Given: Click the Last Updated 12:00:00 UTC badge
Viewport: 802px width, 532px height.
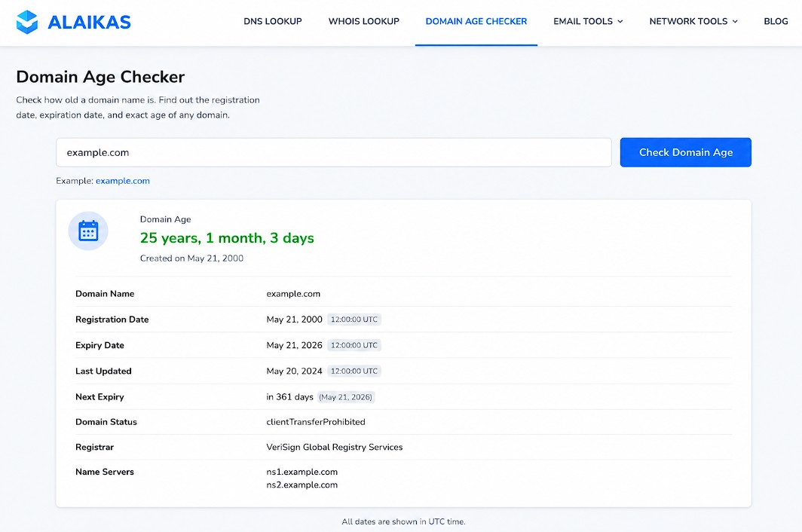Looking at the screenshot, I should (x=354, y=371).
